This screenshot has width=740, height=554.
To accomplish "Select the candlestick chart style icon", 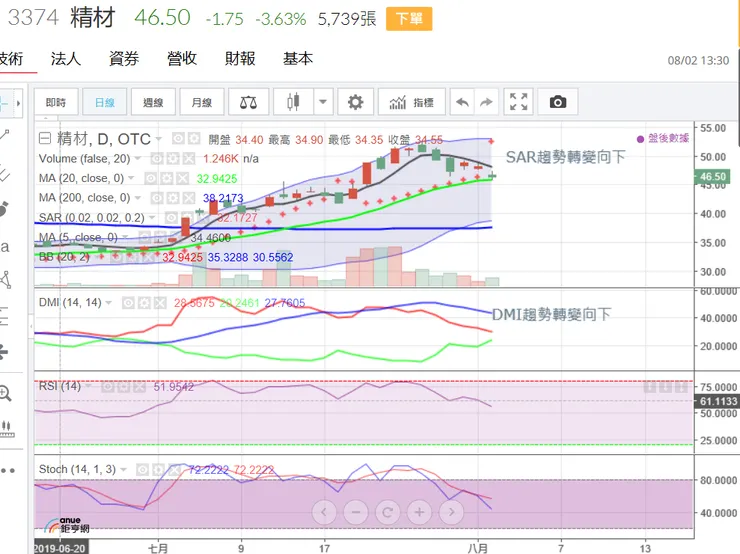I will [x=293, y=102].
